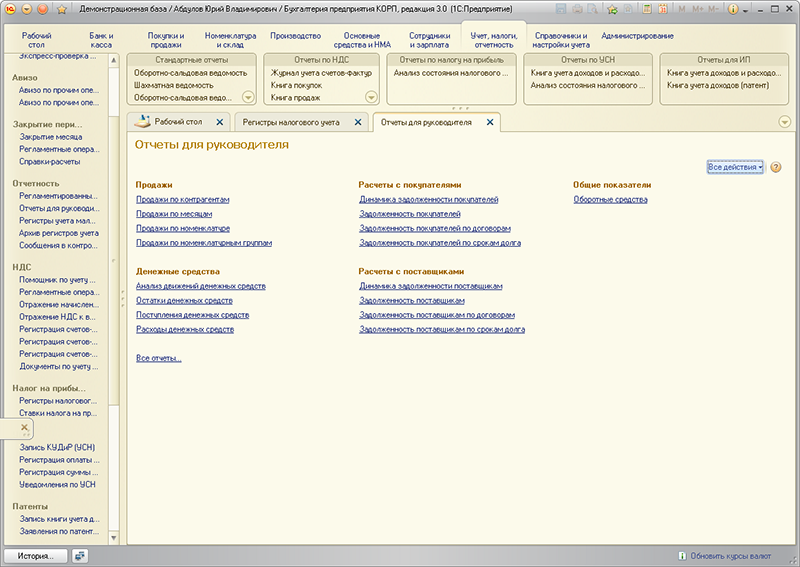Expand the Отчеты по НДС list arrow
The height and width of the screenshot is (567, 800).
pos(371,97)
